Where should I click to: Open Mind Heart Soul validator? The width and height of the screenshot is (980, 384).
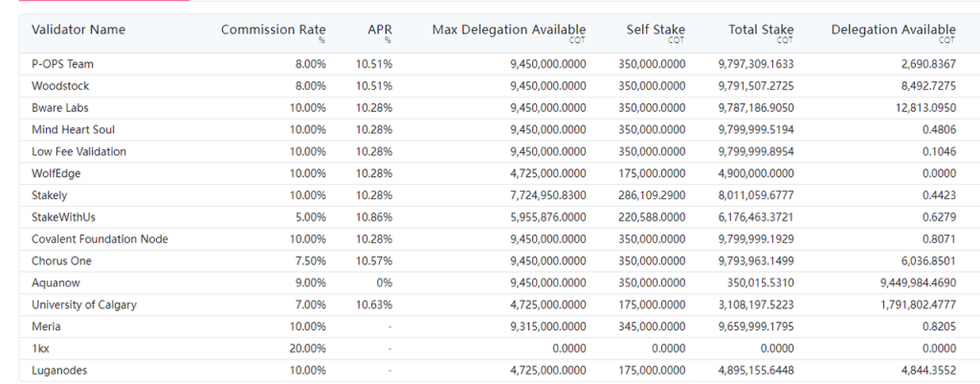point(73,129)
